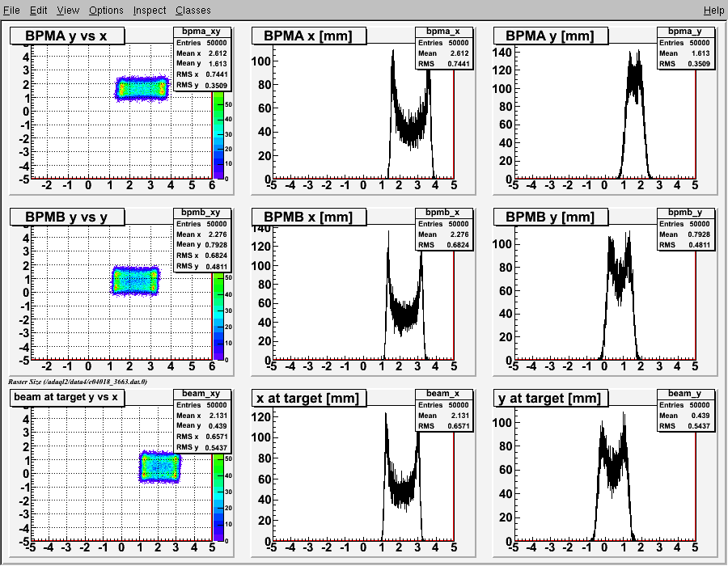Viewport: 728px width, 566px height.
Task: Select the 'y at target [mm]' histogram title
Action: 551,398
